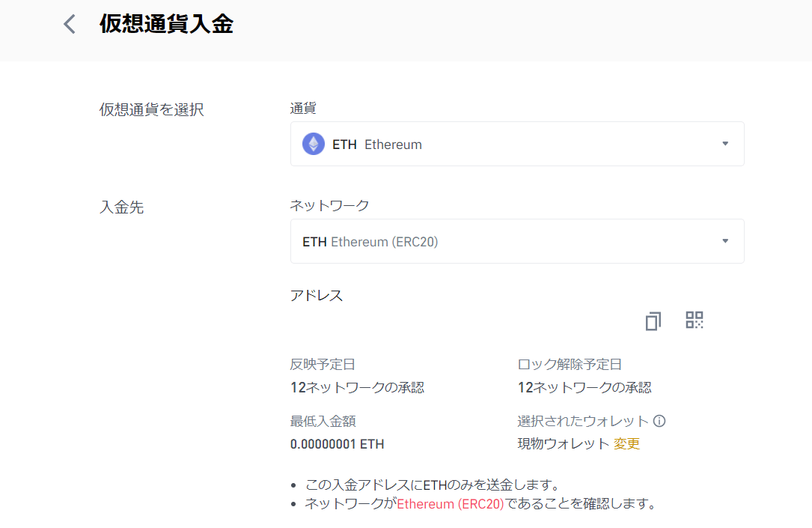Click the 仮想通貨入金 page title
This screenshot has width=812, height=528.
click(x=166, y=24)
